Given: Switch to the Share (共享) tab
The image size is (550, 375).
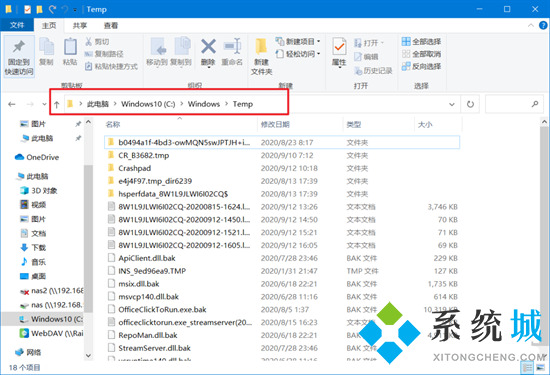Looking at the screenshot, I should click(80, 25).
